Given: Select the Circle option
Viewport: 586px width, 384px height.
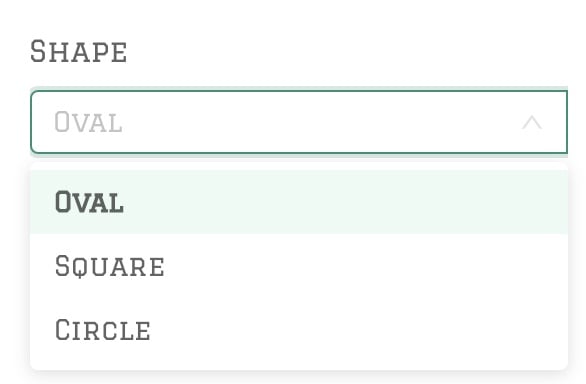Looking at the screenshot, I should click(x=299, y=329).
